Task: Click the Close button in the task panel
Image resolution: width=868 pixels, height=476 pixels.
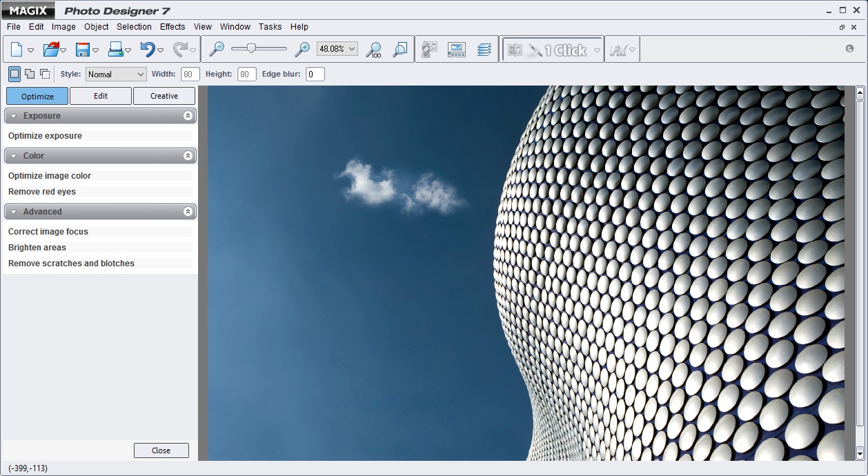Action: (161, 450)
